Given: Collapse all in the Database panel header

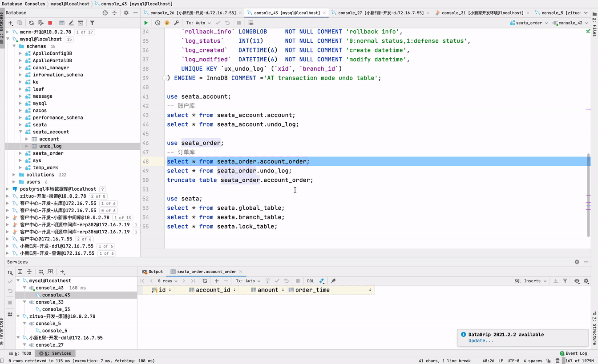Looking at the screenshot, I should (114, 13).
